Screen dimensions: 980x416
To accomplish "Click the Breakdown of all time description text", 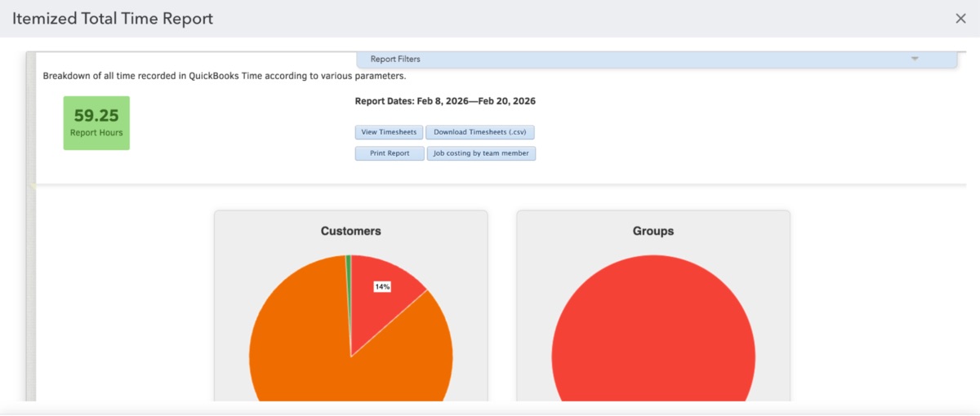I will pyautogui.click(x=225, y=76).
